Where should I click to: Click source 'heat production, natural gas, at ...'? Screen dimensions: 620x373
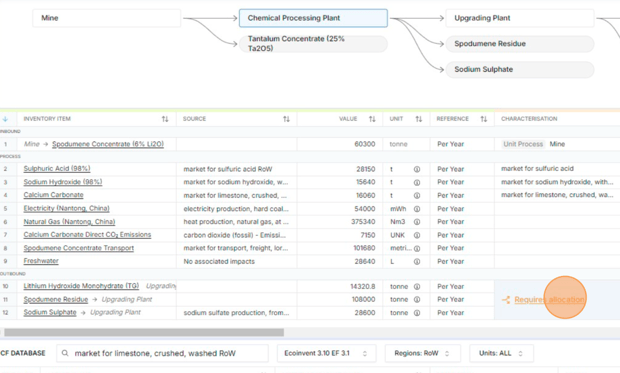coord(236,222)
